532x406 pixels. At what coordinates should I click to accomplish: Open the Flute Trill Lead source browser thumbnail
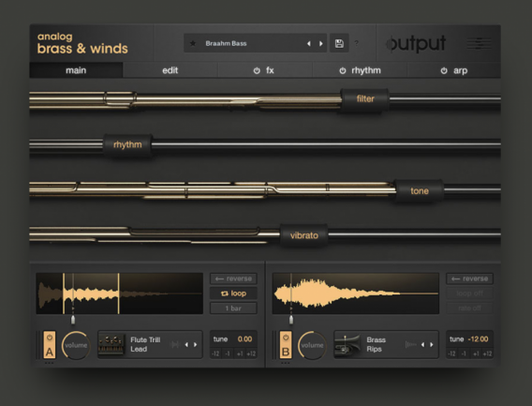[x=111, y=344]
